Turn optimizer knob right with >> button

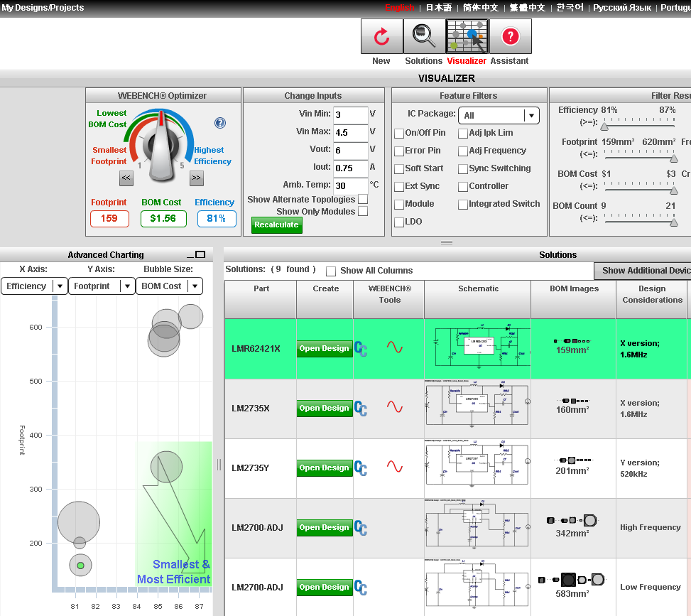click(x=197, y=178)
